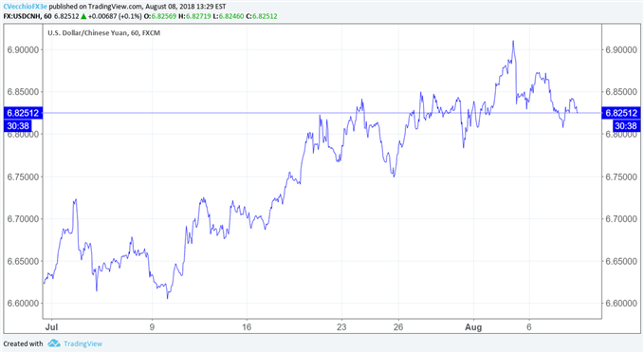
Task: Click the 23 date axis label
Action: tap(341, 327)
